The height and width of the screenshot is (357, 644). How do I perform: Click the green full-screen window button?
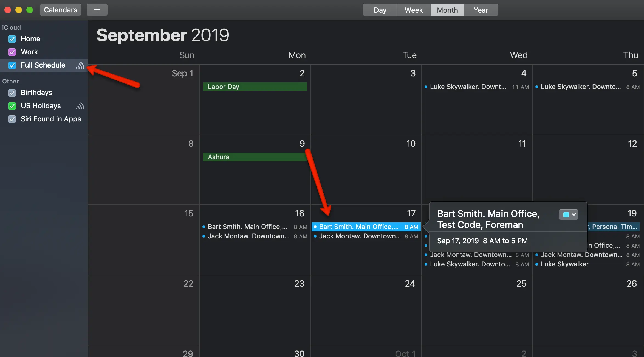point(30,10)
